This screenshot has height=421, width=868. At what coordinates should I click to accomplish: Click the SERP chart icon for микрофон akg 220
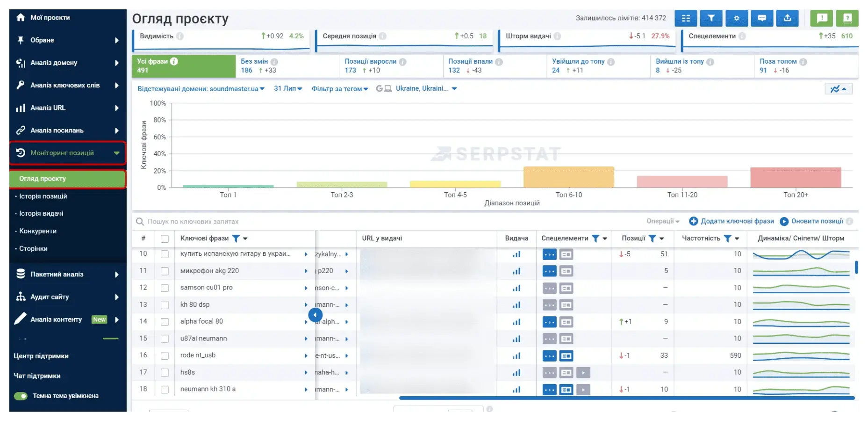point(516,271)
